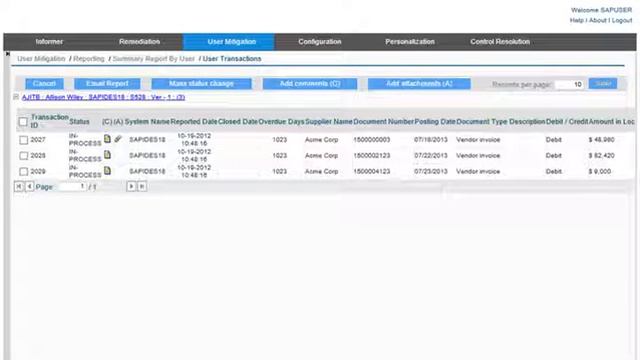Screen dimensions: 640x360
Task: Click transaction ID 2027
Action: [x=38, y=140]
